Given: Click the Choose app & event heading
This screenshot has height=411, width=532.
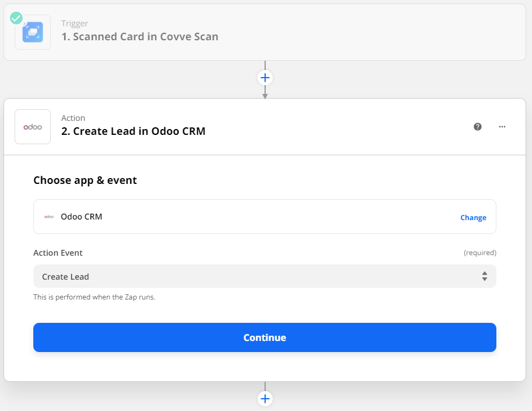Looking at the screenshot, I should 85,180.
